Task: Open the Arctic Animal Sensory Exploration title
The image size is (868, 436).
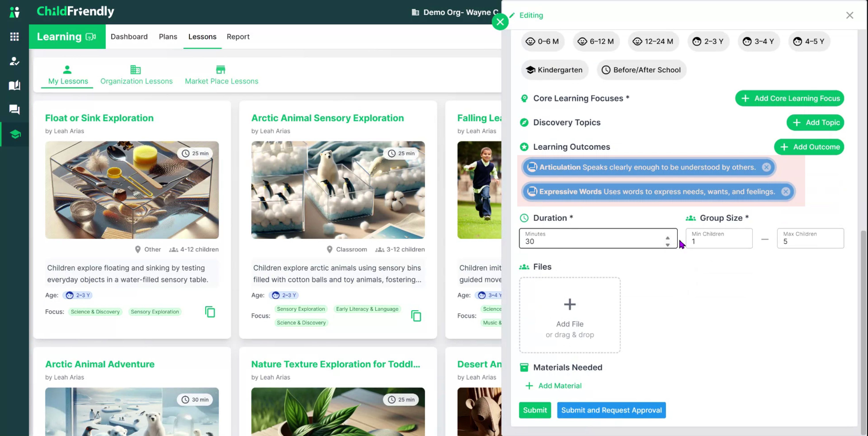Action: [327, 118]
